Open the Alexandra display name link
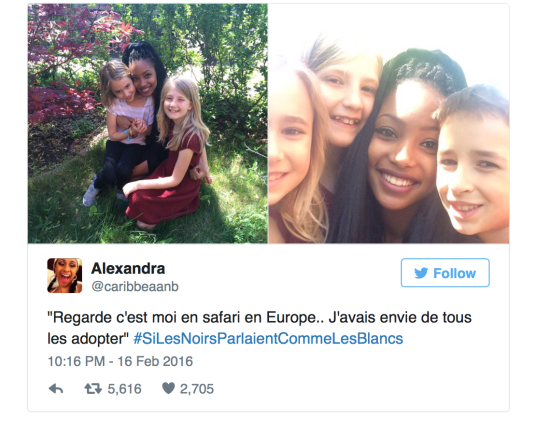 tap(128, 269)
